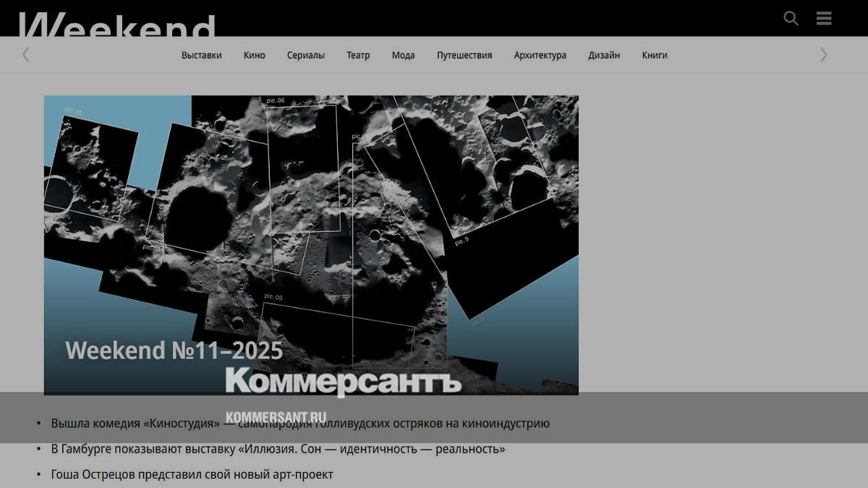Click the Коммерсантъ logo overlay
Screen dimensions: 868x488
coord(343,381)
